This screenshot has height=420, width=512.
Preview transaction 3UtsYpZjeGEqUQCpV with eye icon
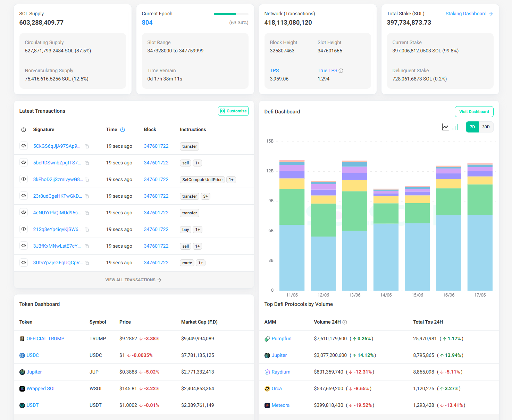pyautogui.click(x=24, y=263)
